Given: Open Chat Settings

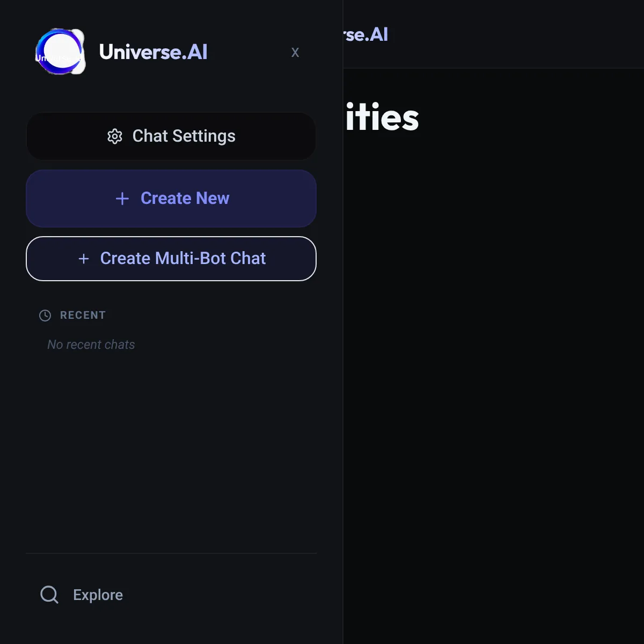Looking at the screenshot, I should tap(171, 136).
